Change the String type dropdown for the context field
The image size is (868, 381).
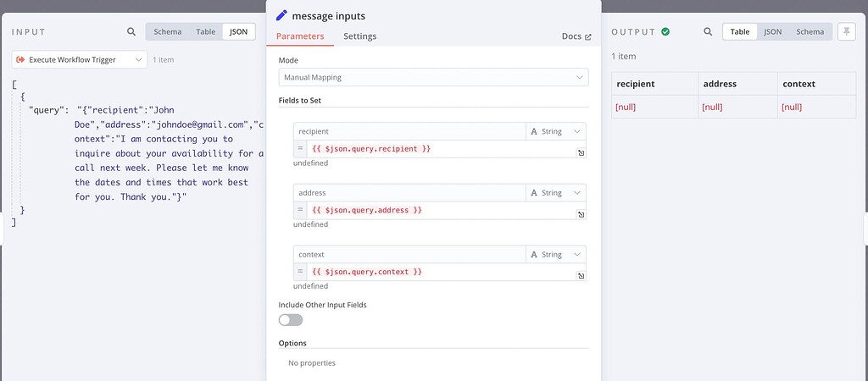555,254
